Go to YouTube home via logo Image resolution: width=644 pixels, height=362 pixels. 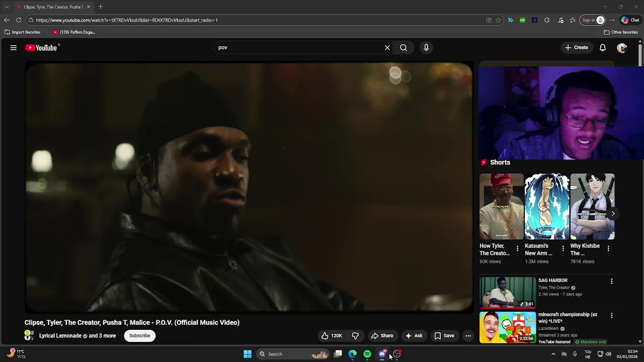tap(41, 48)
